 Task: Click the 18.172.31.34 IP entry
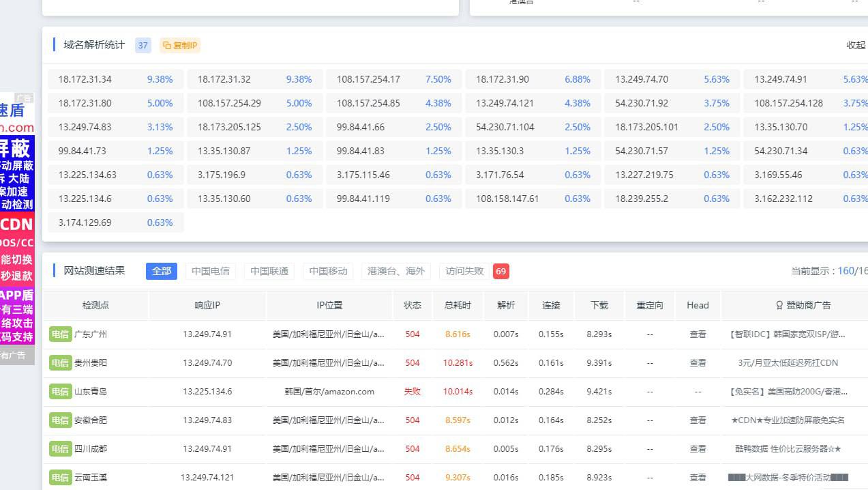85,79
